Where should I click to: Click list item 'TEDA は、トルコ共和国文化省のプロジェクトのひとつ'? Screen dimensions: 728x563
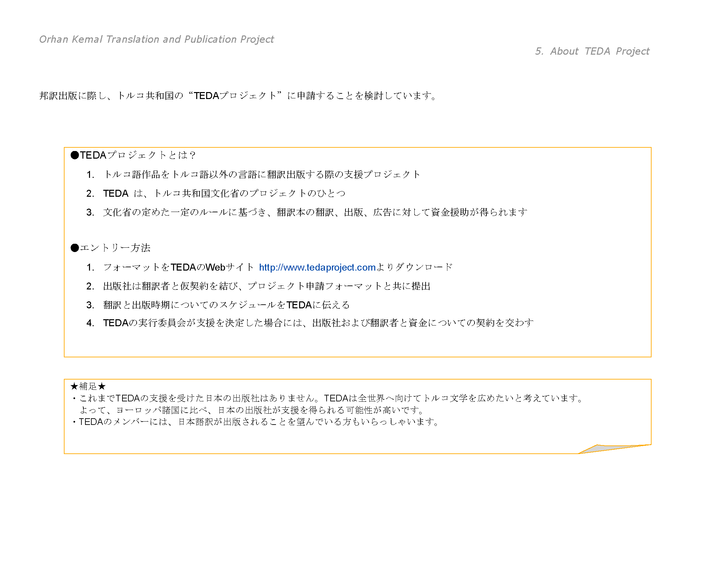click(x=224, y=193)
